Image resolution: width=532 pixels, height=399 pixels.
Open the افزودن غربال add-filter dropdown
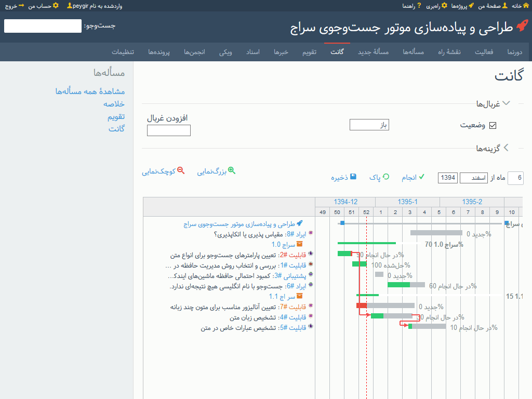[168, 130]
